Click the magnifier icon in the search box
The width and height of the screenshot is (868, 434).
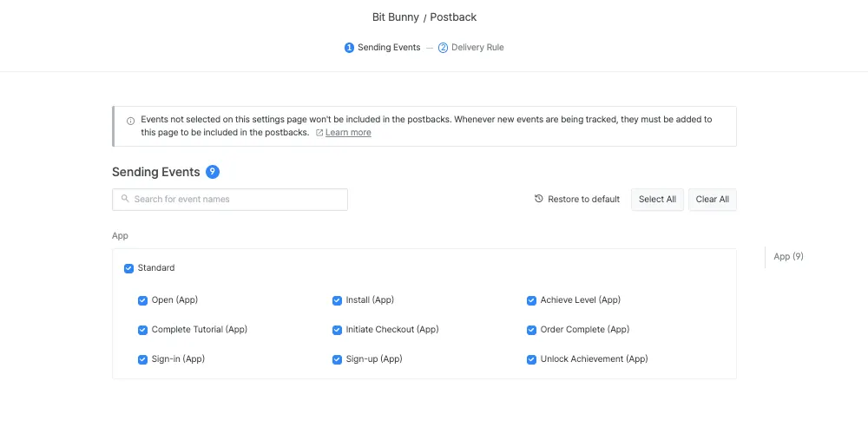126,199
